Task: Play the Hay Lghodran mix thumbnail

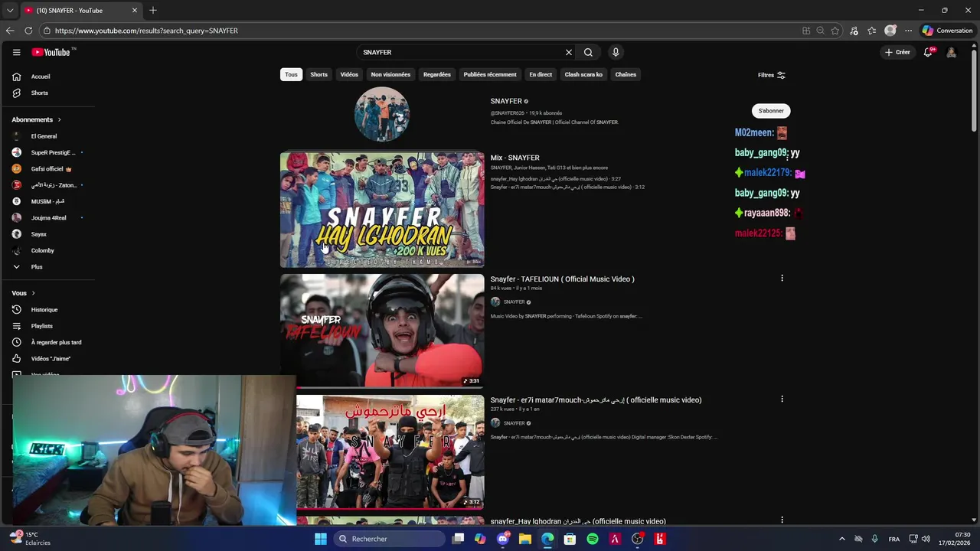Action: pos(382,210)
